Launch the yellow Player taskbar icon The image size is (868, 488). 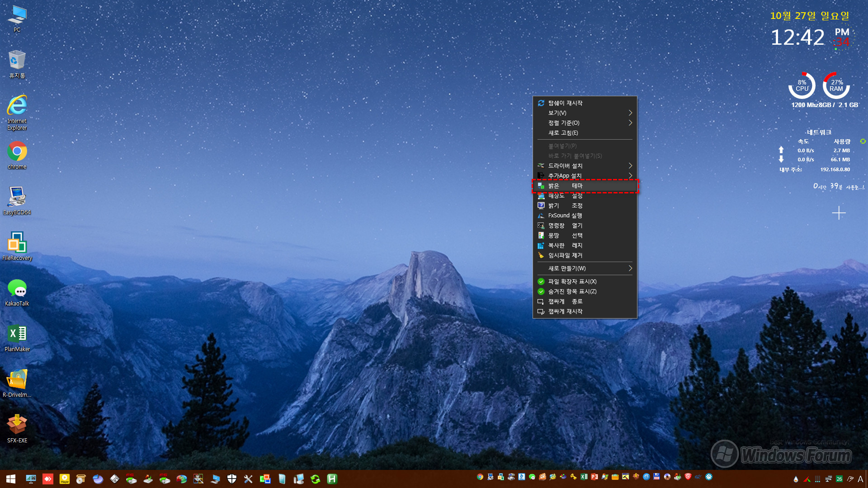point(65,479)
